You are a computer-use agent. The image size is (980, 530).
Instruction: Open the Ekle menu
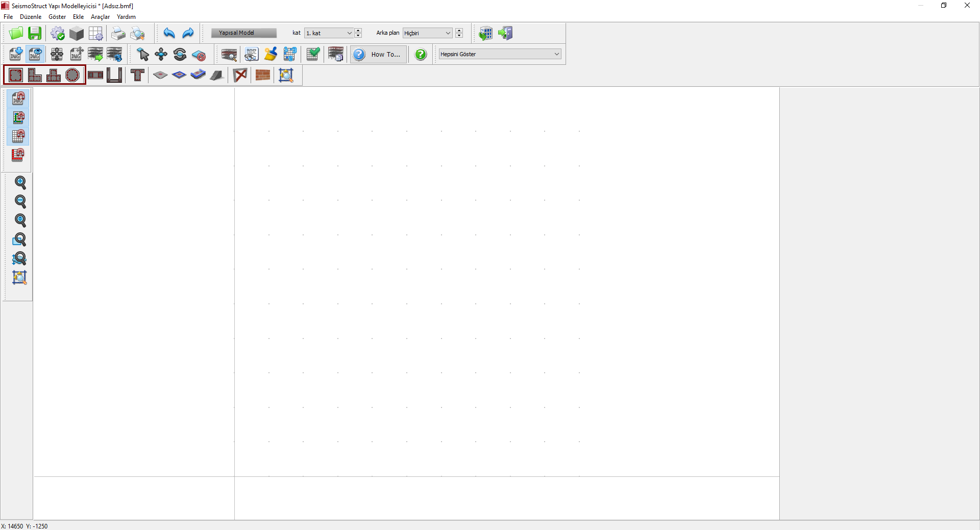click(78, 17)
